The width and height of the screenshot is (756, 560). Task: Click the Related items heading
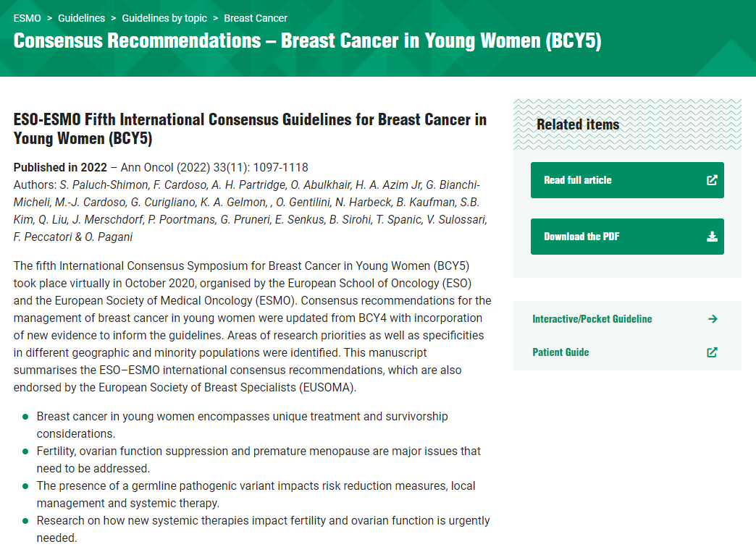[x=577, y=124]
